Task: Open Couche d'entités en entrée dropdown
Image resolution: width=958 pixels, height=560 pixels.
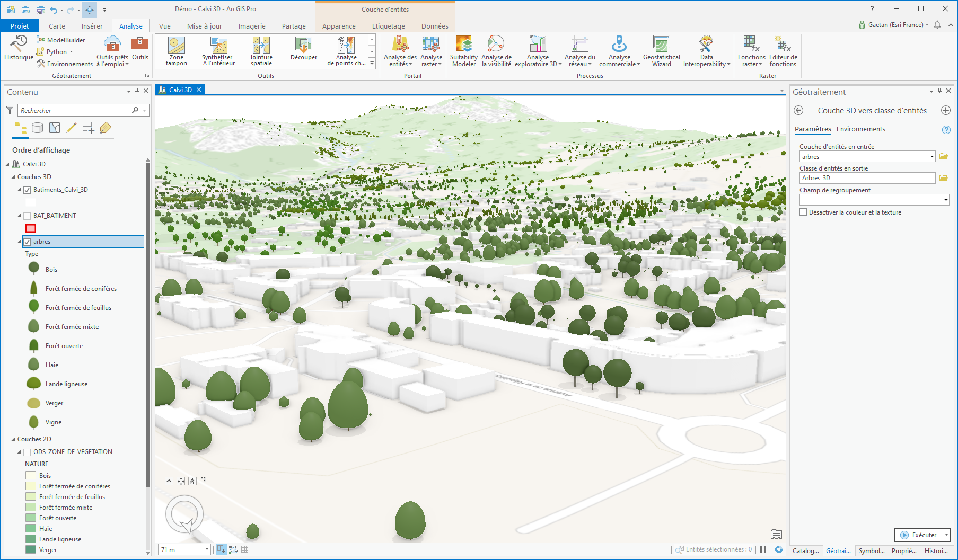Action: [x=932, y=157]
